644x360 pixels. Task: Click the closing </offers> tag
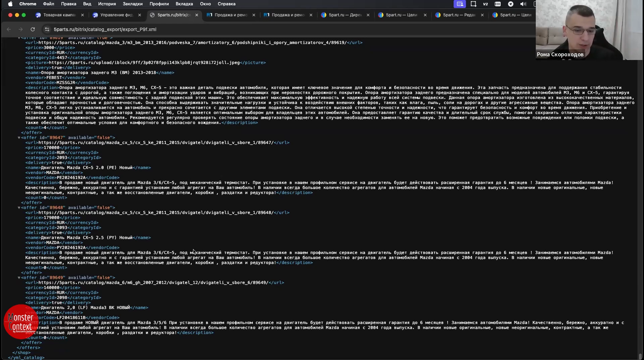pyautogui.click(x=29, y=348)
